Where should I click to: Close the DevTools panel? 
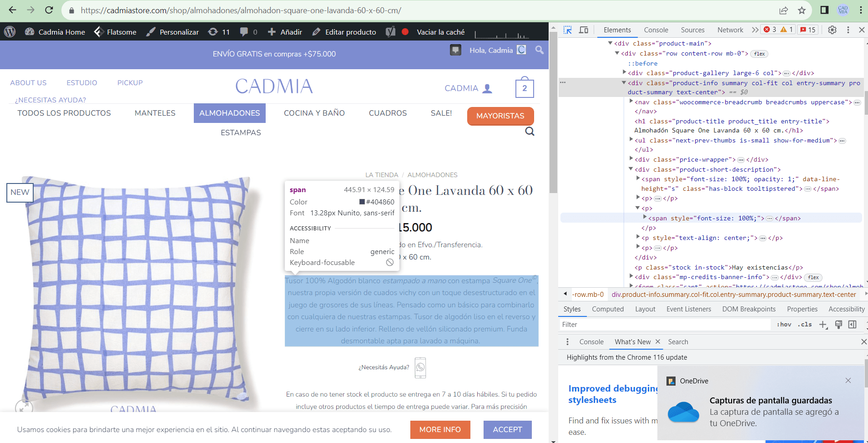pyautogui.click(x=862, y=30)
